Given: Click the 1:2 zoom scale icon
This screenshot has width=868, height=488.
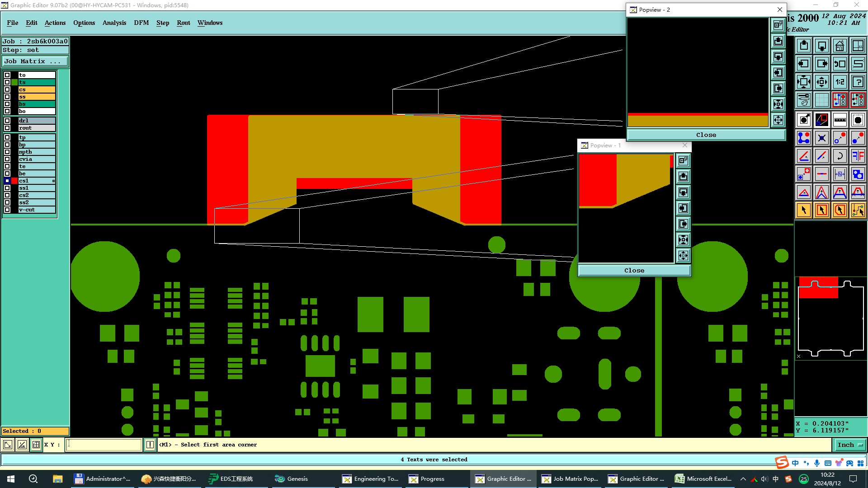Looking at the screenshot, I should (x=840, y=82).
